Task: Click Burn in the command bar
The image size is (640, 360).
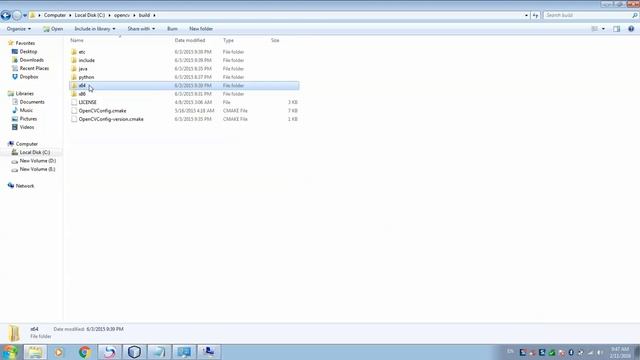Action: click(172, 29)
